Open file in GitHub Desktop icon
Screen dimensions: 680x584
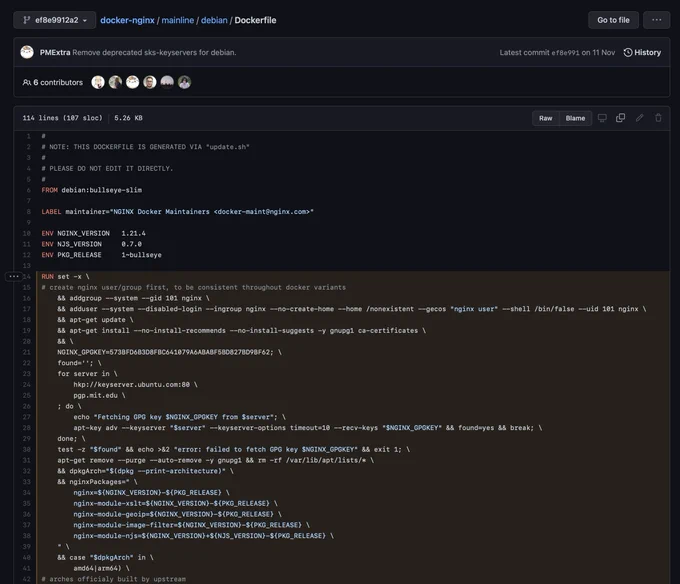coord(602,118)
